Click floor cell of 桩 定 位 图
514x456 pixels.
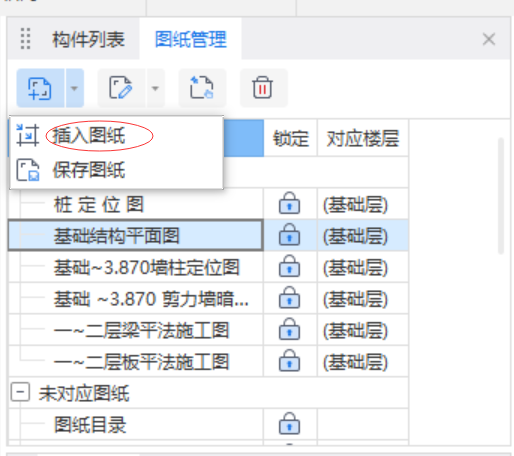coord(363,204)
